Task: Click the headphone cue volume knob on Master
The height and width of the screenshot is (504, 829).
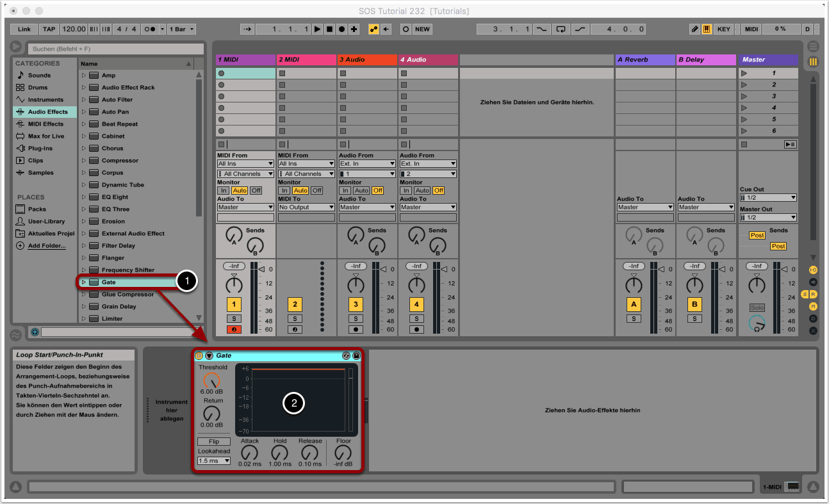Action: (x=757, y=324)
